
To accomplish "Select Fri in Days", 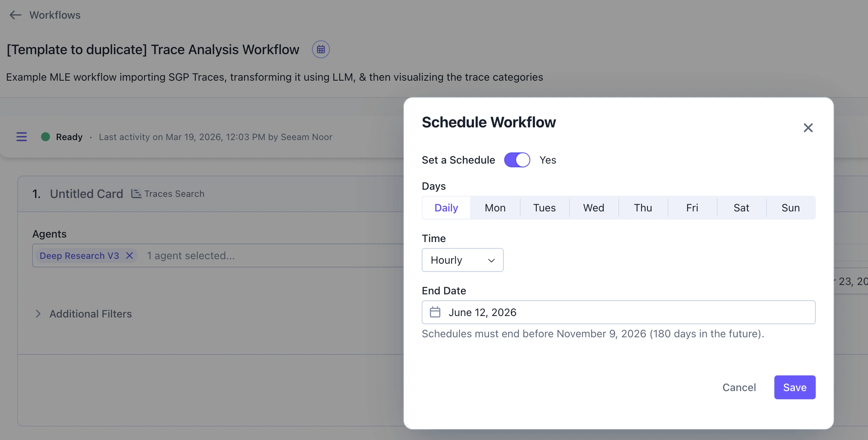I will pyautogui.click(x=692, y=208).
